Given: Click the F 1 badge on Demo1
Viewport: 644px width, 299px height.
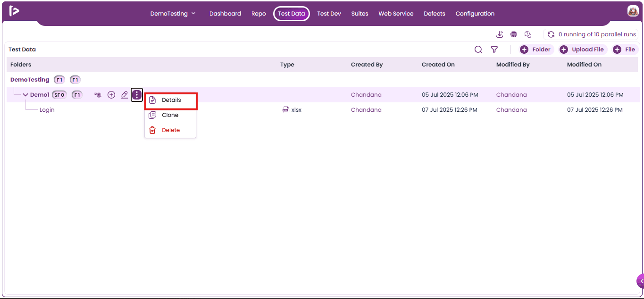Looking at the screenshot, I should tap(77, 95).
